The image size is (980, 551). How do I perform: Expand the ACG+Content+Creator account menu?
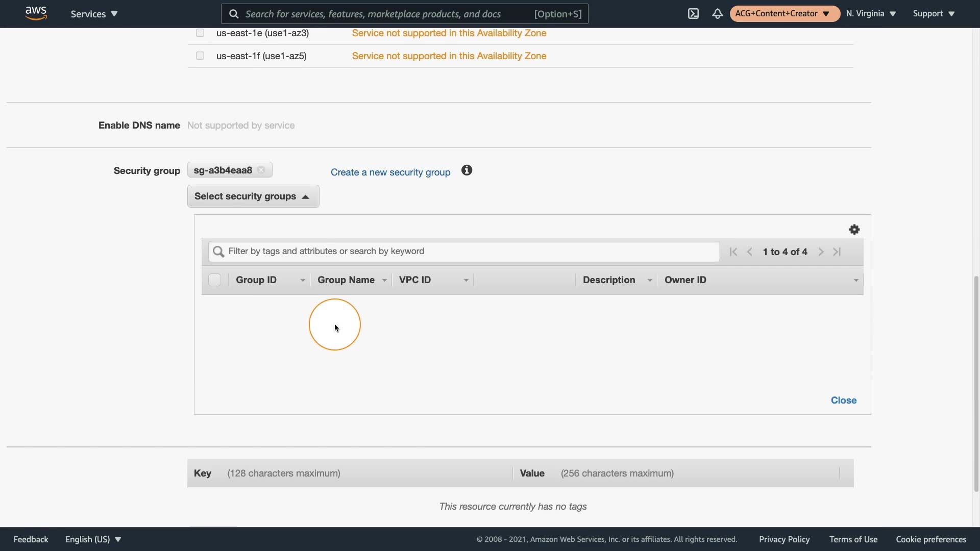[x=783, y=14]
